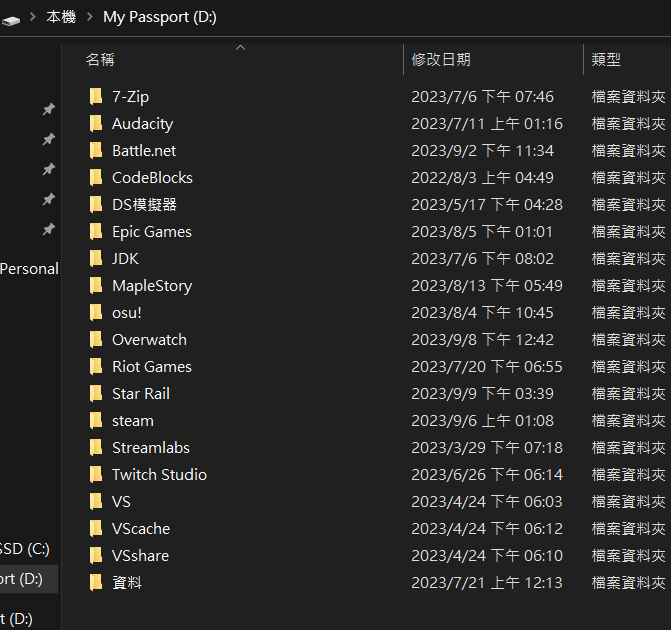Sort by 名稱 column header
671x630 pixels.
coord(100,59)
